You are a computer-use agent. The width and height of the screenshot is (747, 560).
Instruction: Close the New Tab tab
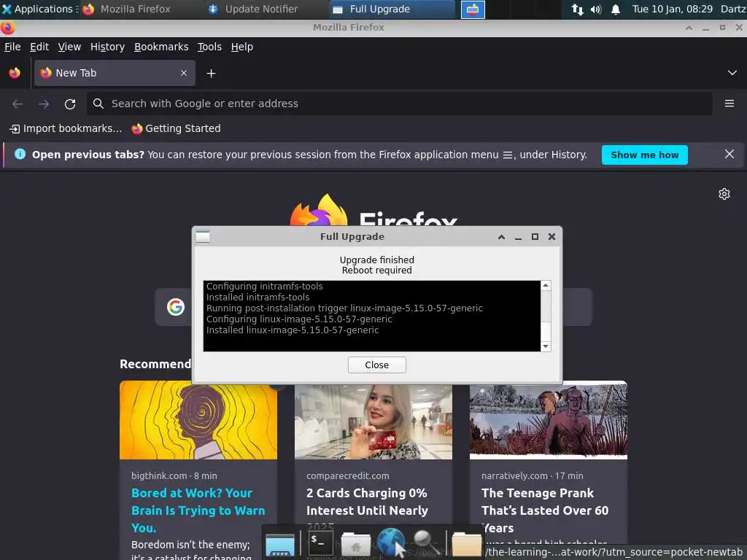(184, 73)
